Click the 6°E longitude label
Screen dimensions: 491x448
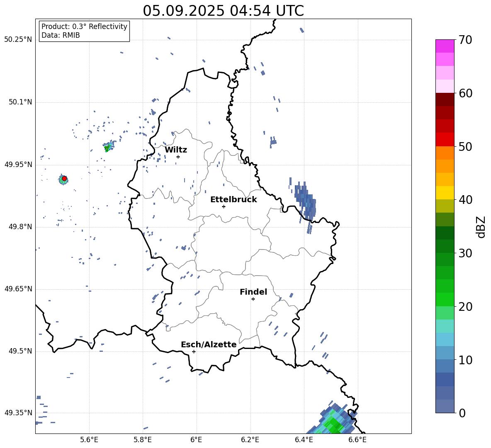(196, 440)
